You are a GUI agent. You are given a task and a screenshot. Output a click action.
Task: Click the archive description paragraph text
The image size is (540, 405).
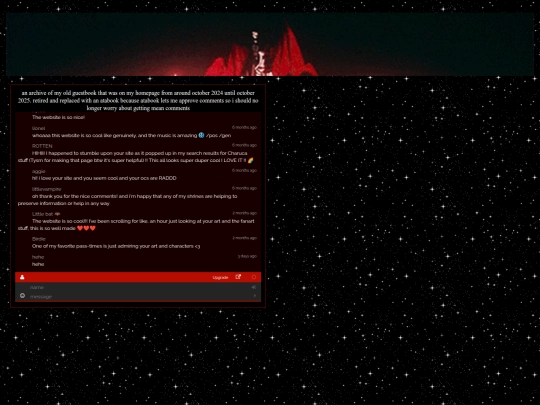[x=138, y=101]
